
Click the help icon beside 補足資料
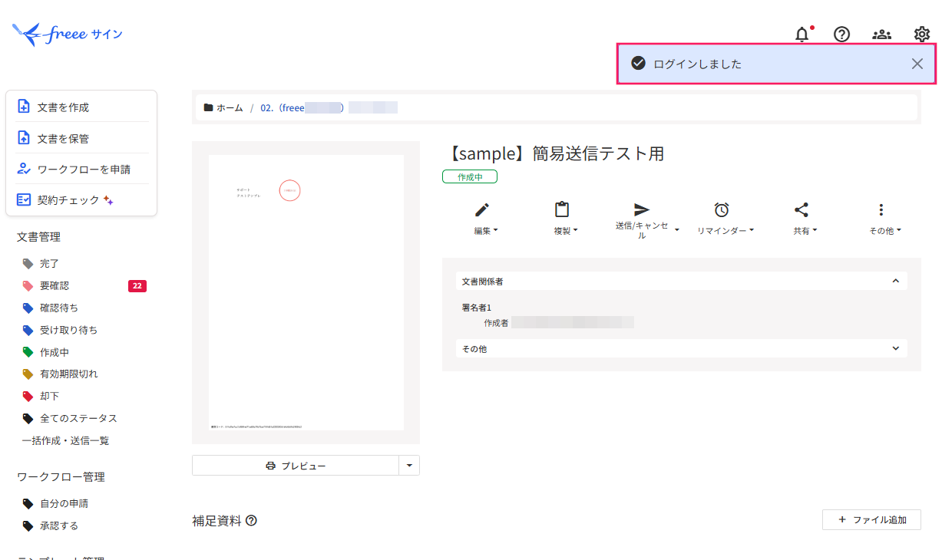[x=251, y=521]
